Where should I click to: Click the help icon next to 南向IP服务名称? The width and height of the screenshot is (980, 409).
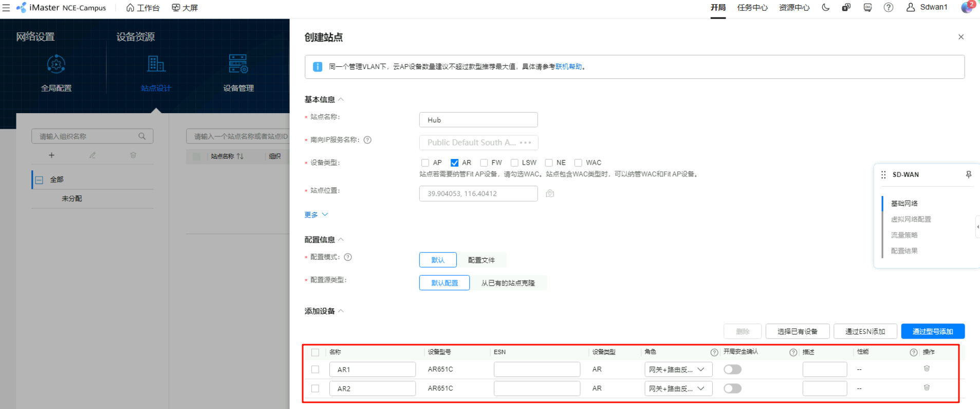367,140
